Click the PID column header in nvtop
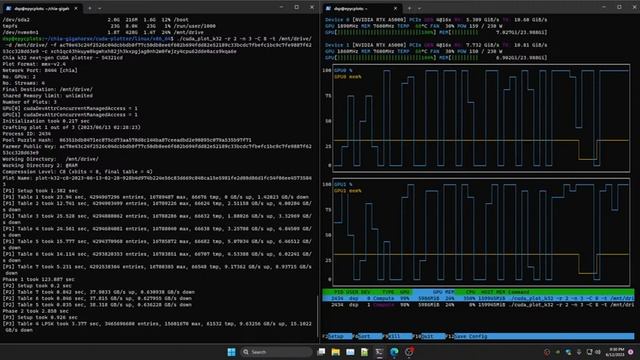640x360 pixels. pos(339,292)
